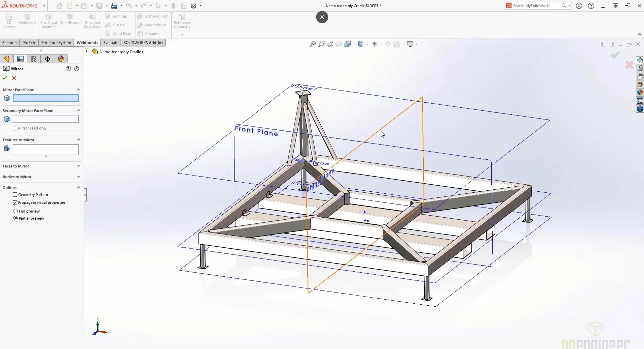The image size is (644, 349).
Task: Click the Features to Mirror input field
Action: point(46,149)
